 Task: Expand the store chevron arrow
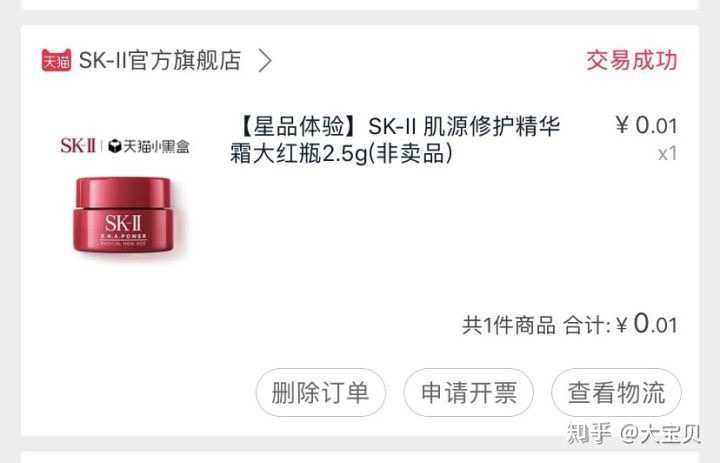tap(265, 61)
